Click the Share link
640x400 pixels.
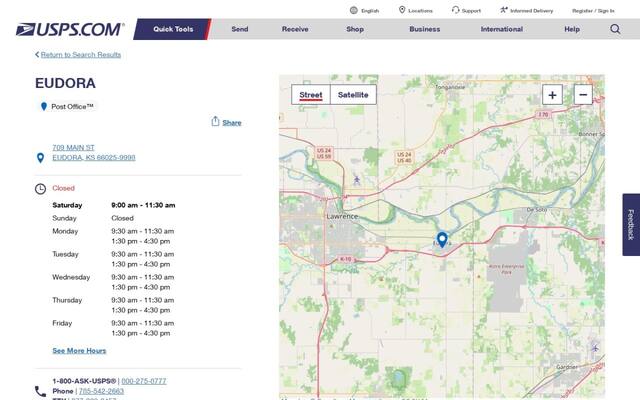(x=232, y=122)
